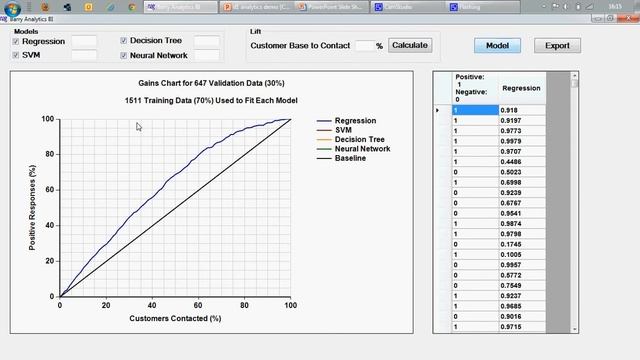Toggle the Neural Network checkbox

coord(124,56)
